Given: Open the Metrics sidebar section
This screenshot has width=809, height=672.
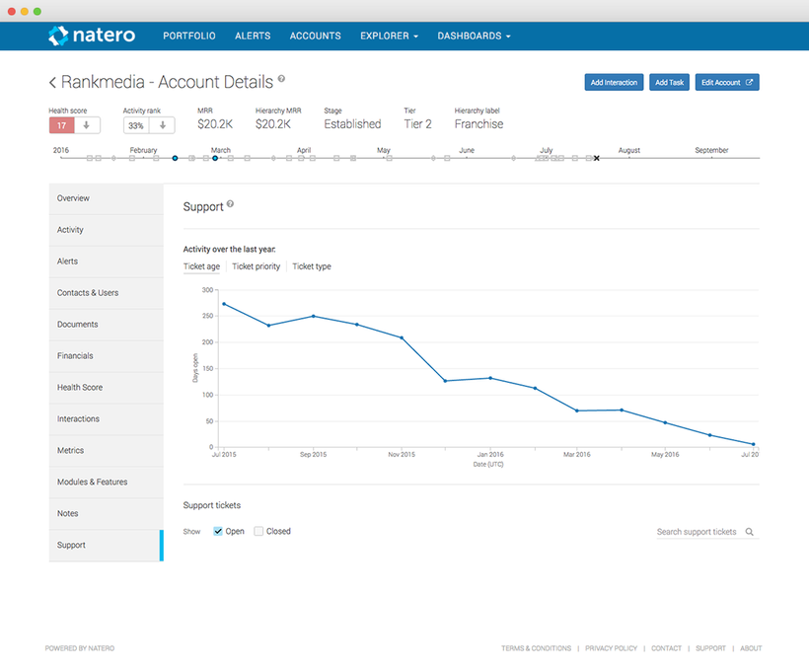Looking at the screenshot, I should (x=107, y=451).
